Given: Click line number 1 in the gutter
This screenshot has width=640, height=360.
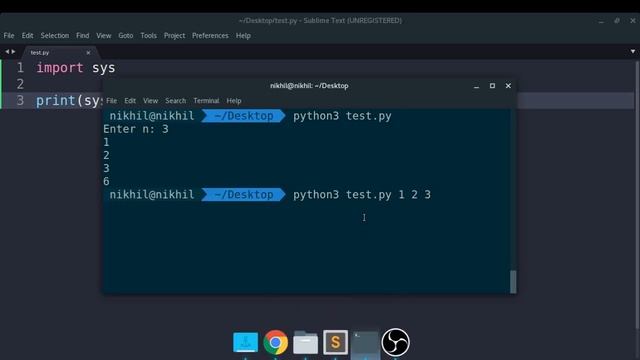Looking at the screenshot, I should pos(20,68).
